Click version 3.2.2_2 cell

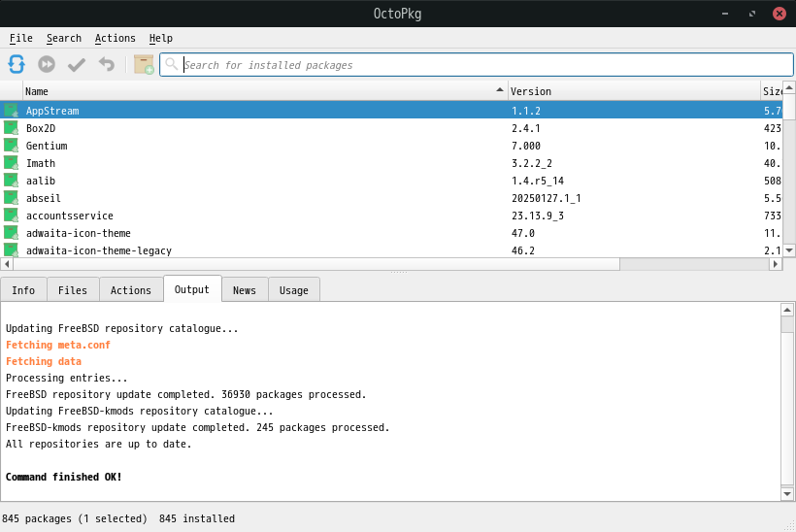tap(532, 163)
